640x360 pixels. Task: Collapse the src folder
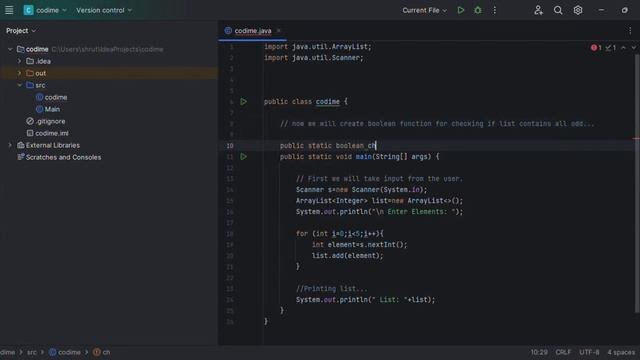19,85
